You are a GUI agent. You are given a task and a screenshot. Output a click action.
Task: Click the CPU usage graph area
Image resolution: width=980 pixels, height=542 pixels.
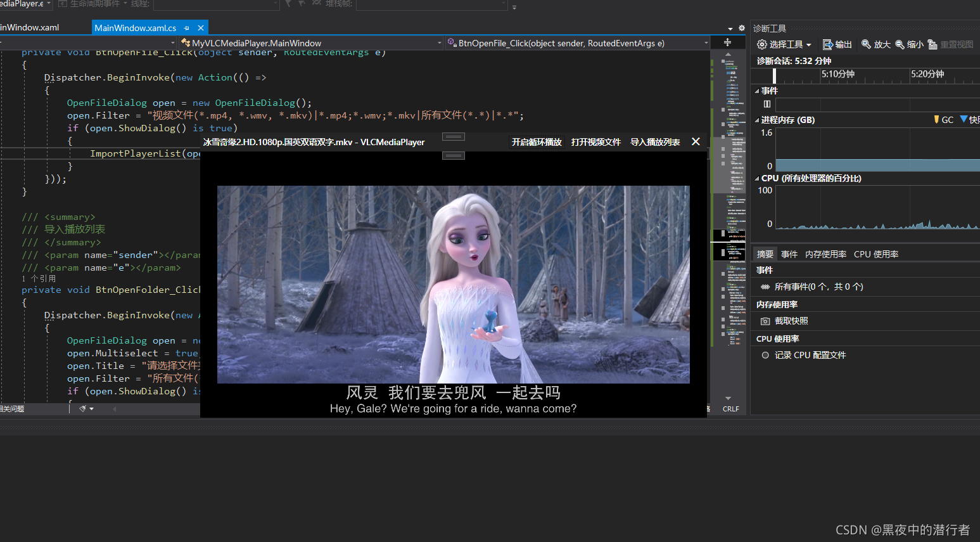pos(877,207)
